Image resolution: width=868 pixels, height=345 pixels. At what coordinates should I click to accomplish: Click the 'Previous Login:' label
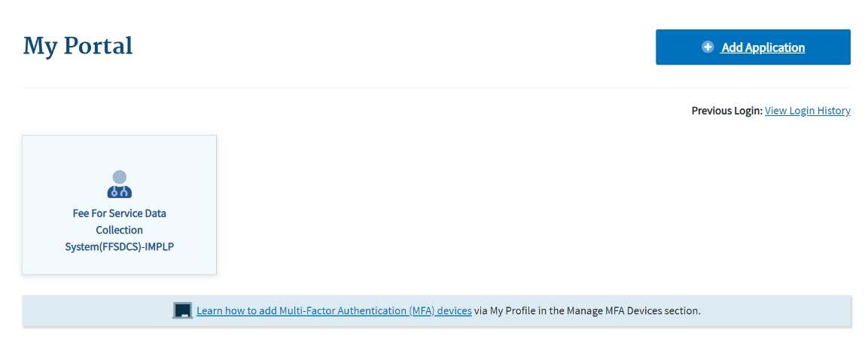point(726,111)
